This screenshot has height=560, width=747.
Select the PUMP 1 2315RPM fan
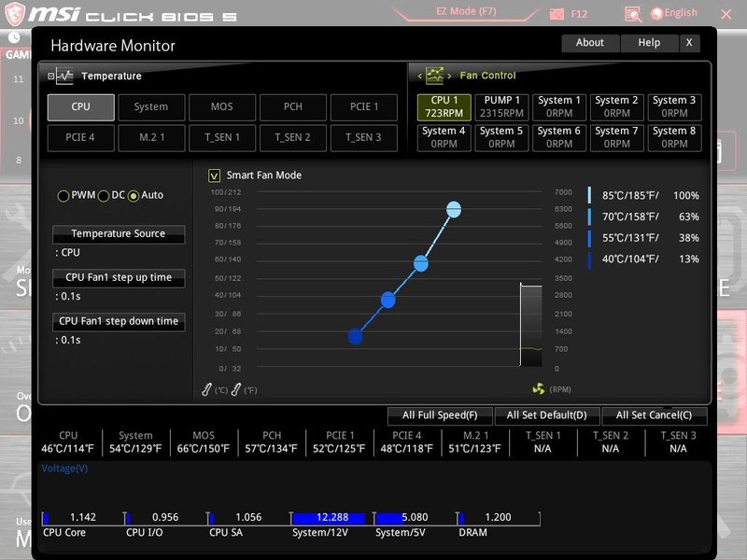coord(501,106)
